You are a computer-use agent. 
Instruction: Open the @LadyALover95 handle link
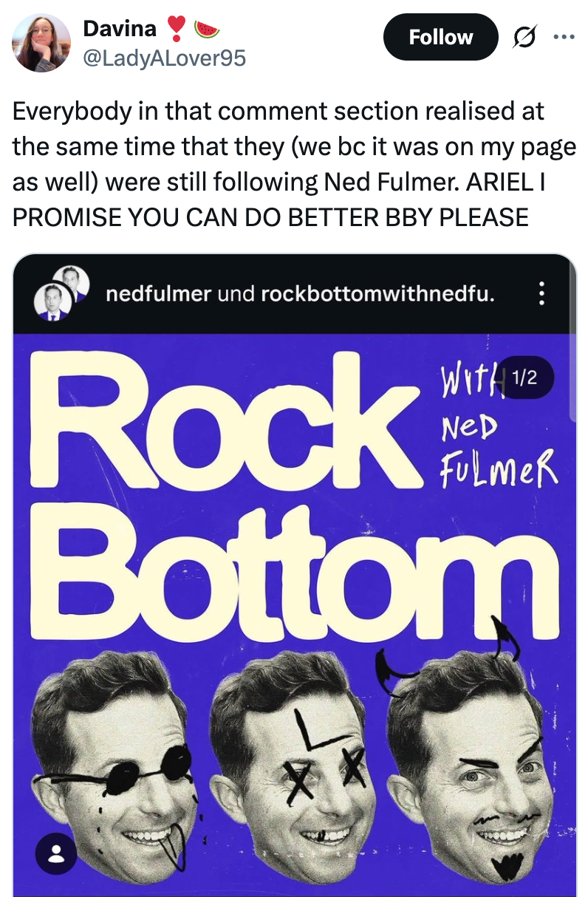(164, 57)
